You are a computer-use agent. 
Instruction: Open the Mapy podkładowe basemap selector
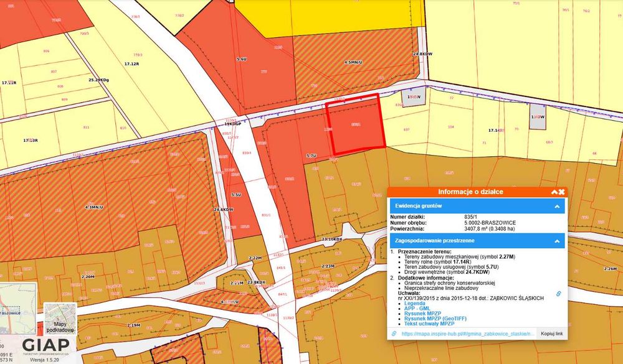click(x=60, y=319)
